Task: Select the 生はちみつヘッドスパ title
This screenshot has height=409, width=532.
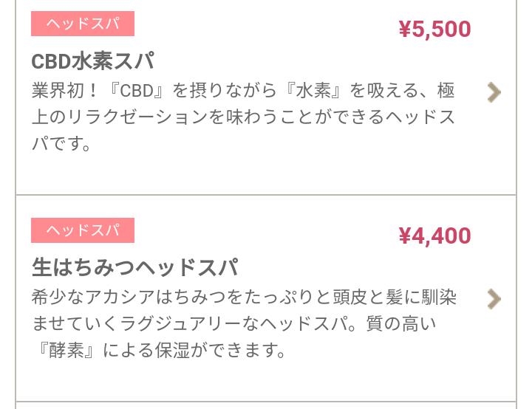Action: (x=135, y=267)
